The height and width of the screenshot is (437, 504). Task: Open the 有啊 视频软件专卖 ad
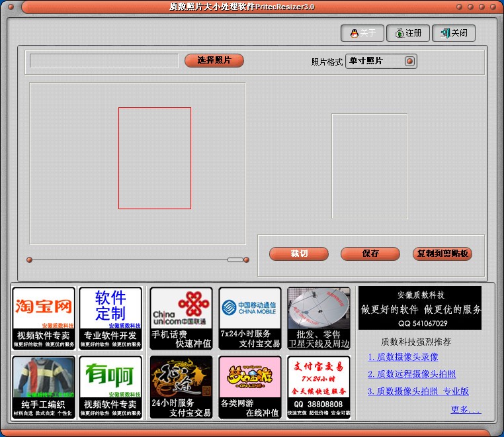coord(110,387)
